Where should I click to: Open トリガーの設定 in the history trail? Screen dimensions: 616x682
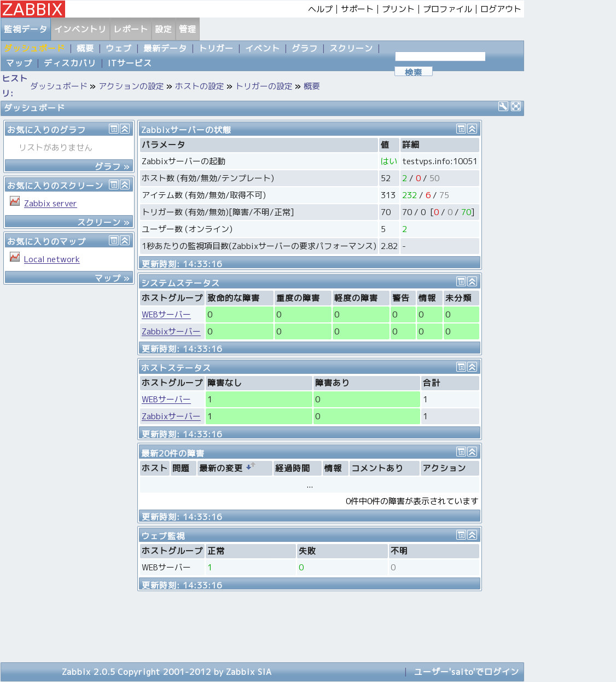(x=264, y=86)
